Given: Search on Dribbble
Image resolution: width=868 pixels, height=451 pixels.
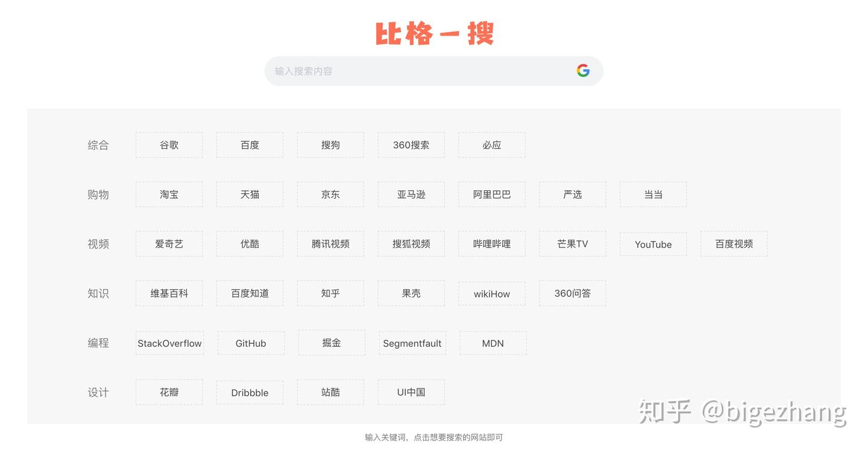Looking at the screenshot, I should (250, 393).
